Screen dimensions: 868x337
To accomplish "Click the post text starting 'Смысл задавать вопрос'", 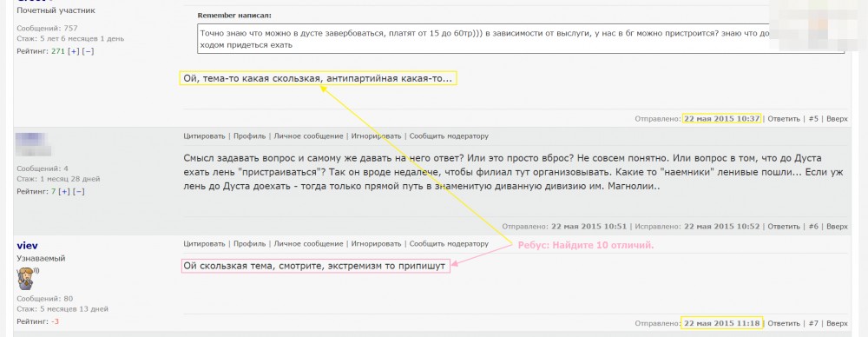I will pos(513,172).
